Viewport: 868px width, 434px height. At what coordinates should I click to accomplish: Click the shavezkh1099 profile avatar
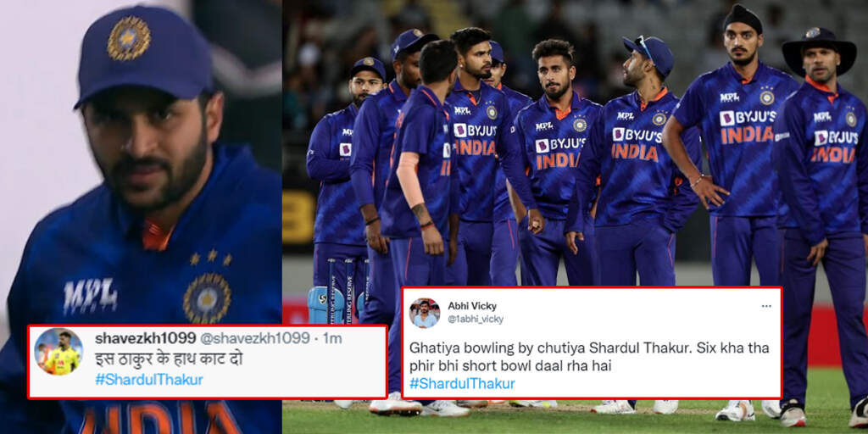58,352
